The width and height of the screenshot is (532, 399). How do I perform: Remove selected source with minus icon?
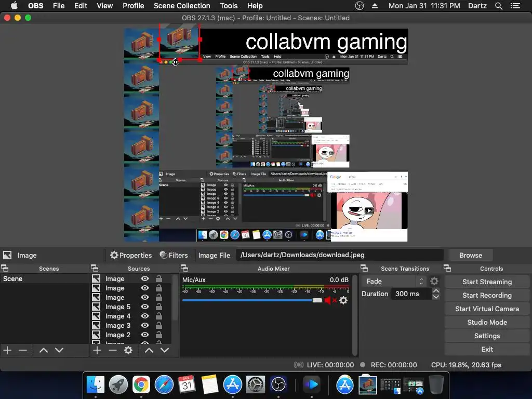pyautogui.click(x=113, y=350)
